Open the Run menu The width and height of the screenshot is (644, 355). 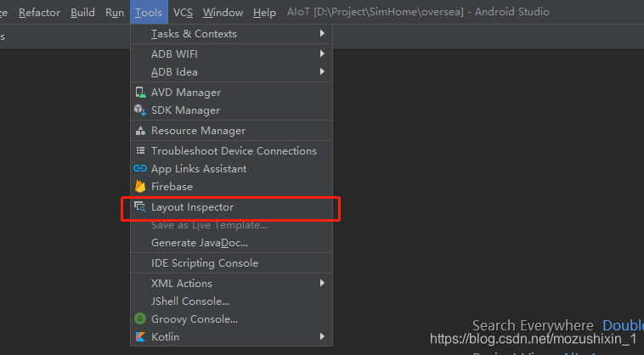pos(115,12)
